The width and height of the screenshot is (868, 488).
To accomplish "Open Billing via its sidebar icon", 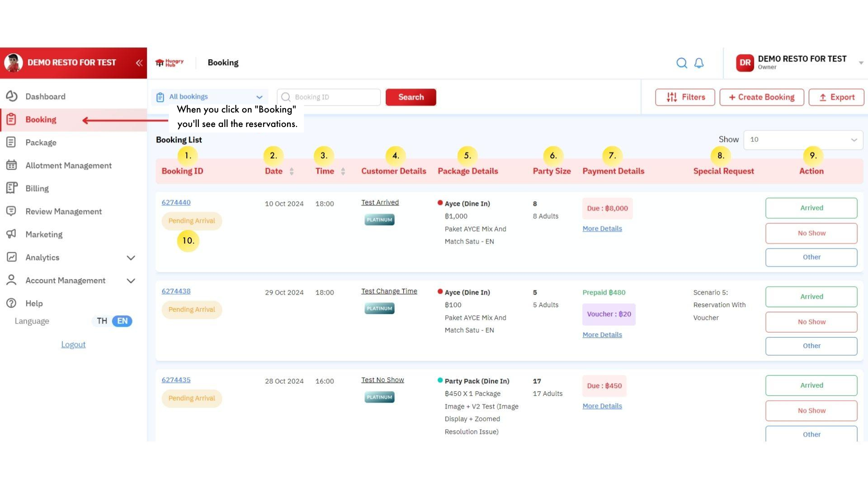I will (x=12, y=188).
